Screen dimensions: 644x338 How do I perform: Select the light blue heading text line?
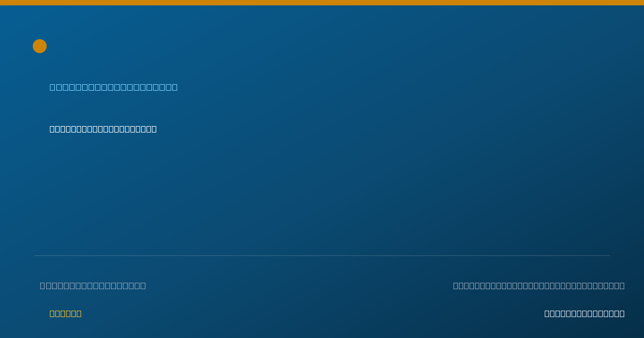point(114,87)
